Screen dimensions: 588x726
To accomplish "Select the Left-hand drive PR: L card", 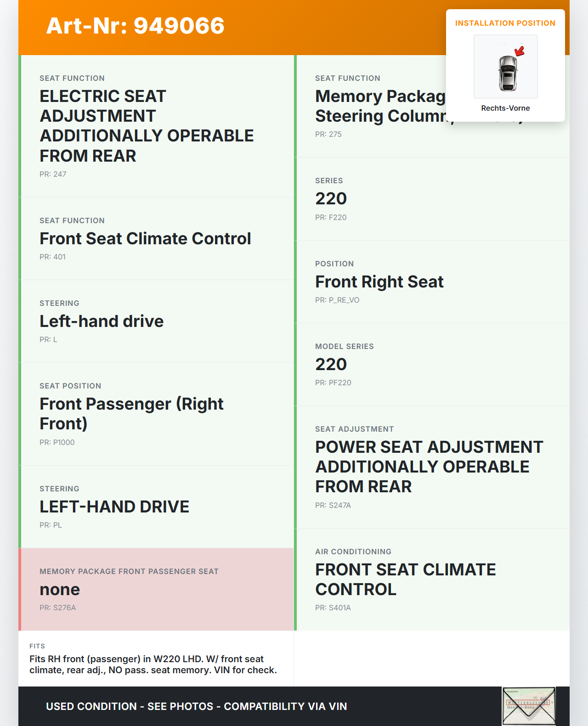I will click(x=156, y=321).
